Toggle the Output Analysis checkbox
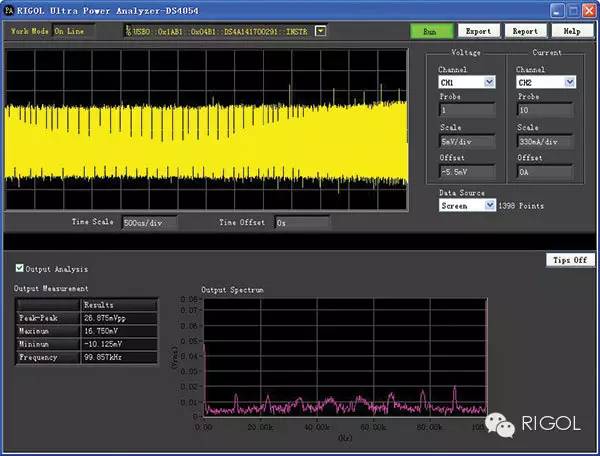The image size is (600, 456). tap(20, 268)
